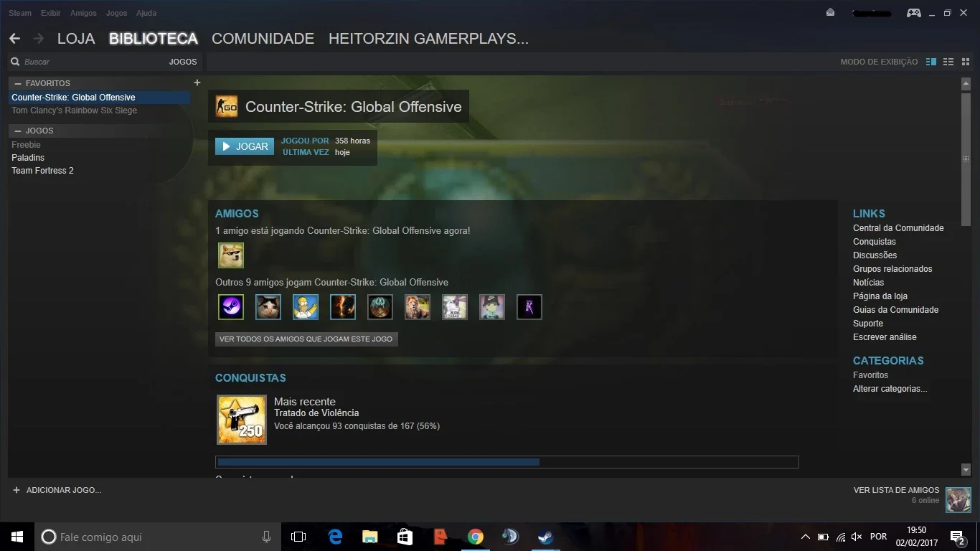
Task: Open Guias da Comunidade link
Action: click(x=895, y=310)
